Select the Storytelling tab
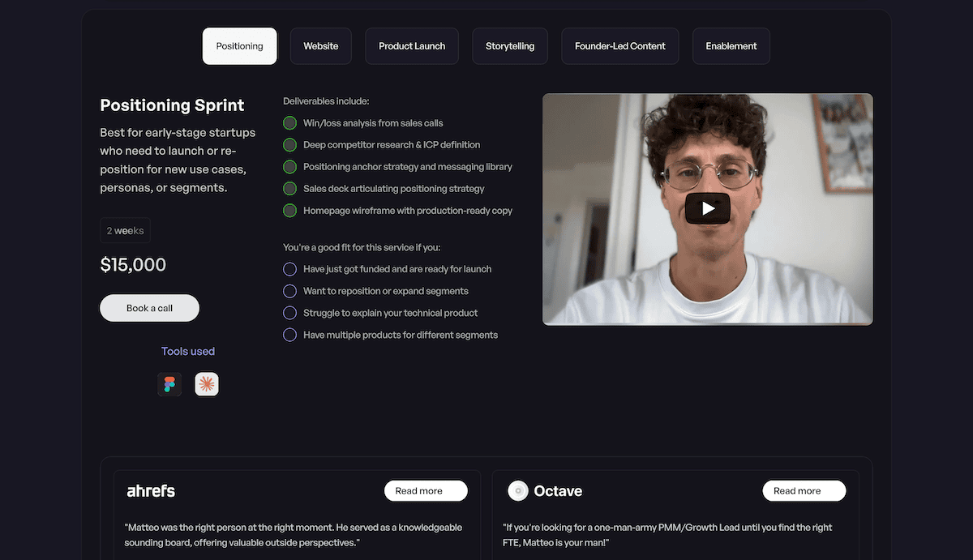 point(509,46)
